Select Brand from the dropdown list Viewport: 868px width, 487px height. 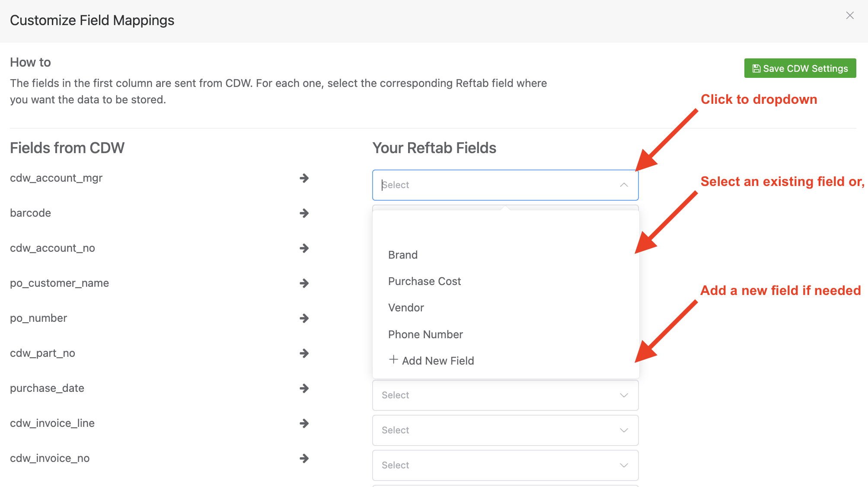(x=402, y=255)
